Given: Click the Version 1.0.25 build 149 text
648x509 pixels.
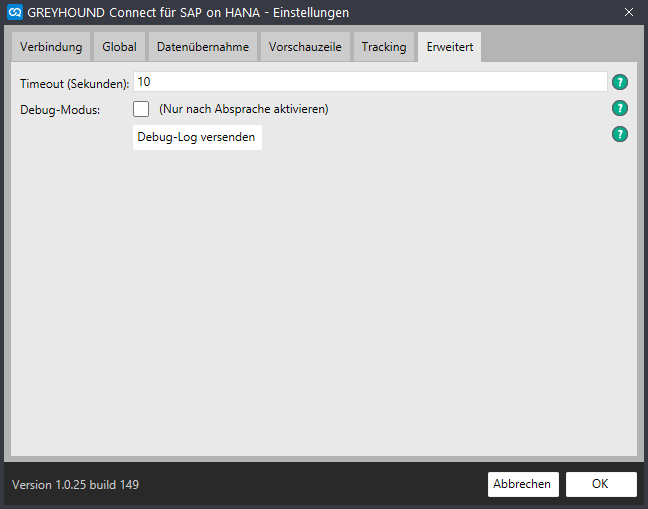Looking at the screenshot, I should (76, 485).
